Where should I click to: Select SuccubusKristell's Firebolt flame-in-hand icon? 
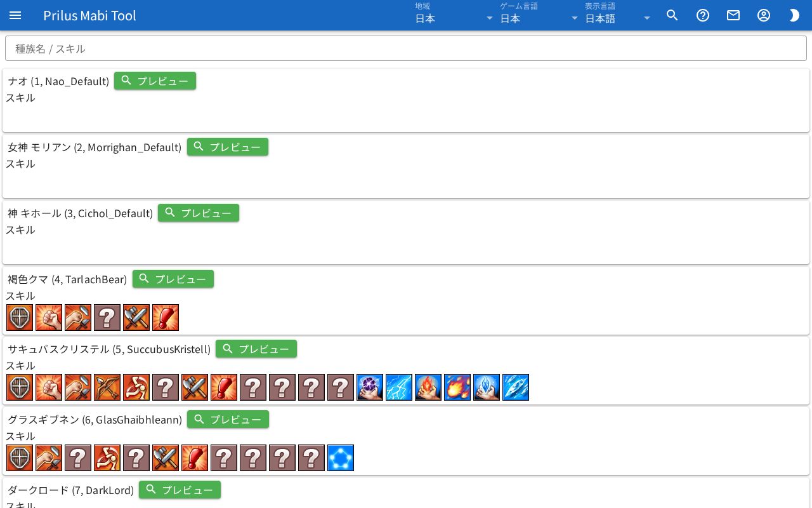(x=428, y=387)
